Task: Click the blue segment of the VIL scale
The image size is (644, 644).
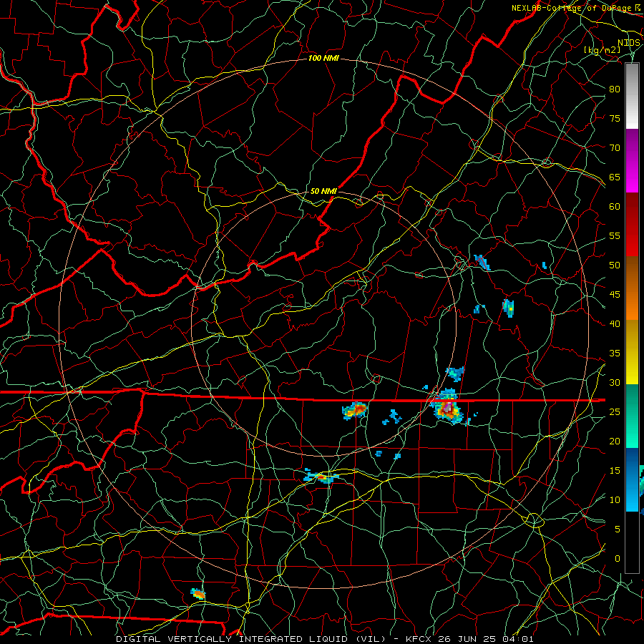Action: 632,479
